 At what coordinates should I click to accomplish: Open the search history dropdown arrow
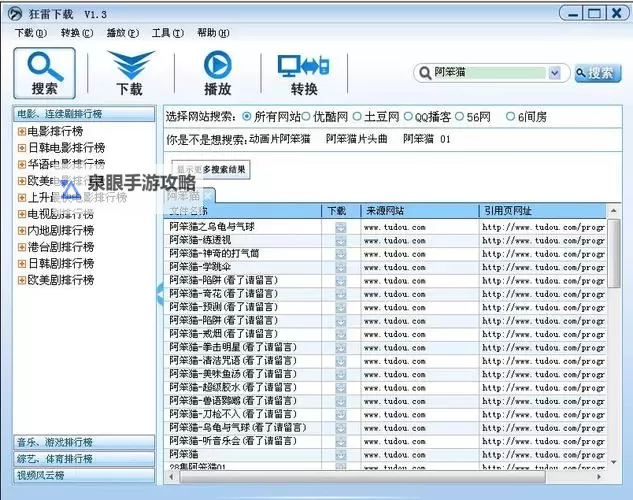pos(555,73)
